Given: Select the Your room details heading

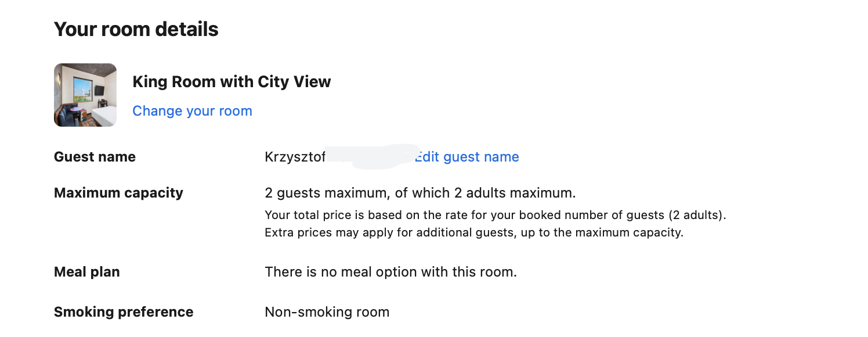Looking at the screenshot, I should pyautogui.click(x=136, y=29).
